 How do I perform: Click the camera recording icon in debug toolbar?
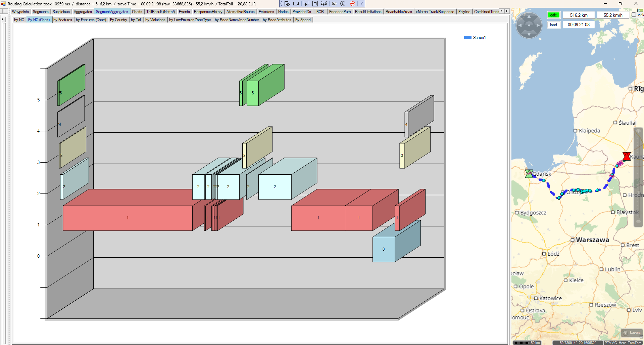tap(296, 4)
